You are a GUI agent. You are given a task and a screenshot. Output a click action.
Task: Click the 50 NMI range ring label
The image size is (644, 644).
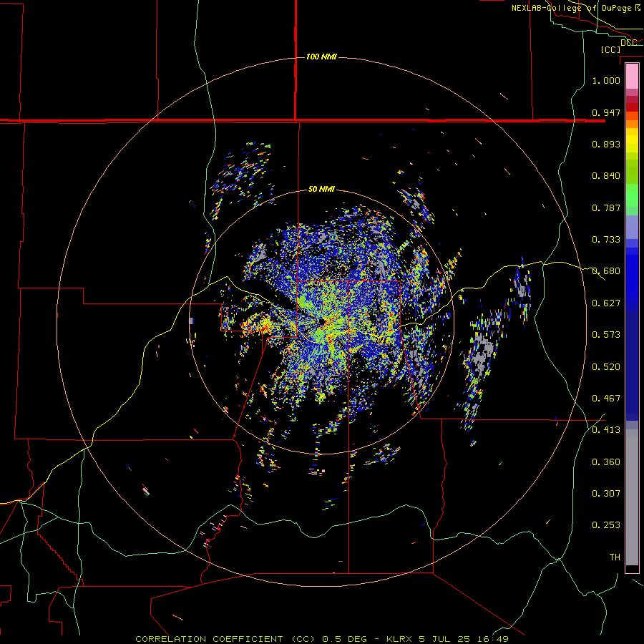point(321,189)
